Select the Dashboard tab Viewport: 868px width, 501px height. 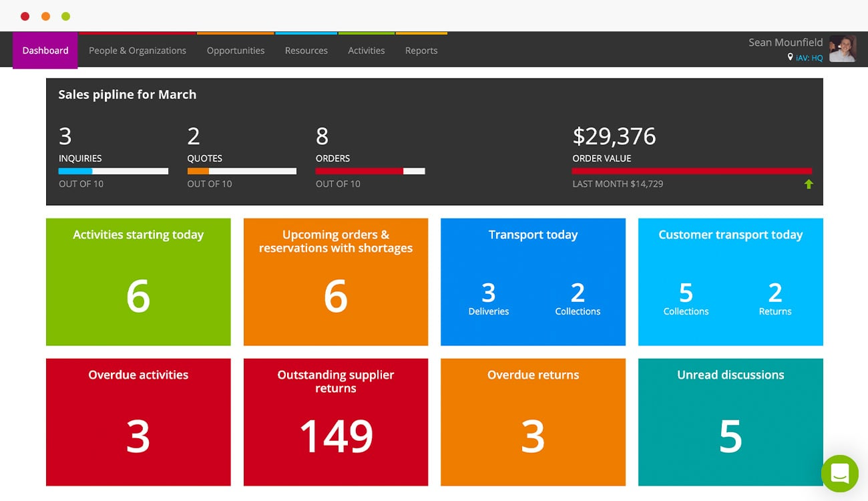click(45, 50)
